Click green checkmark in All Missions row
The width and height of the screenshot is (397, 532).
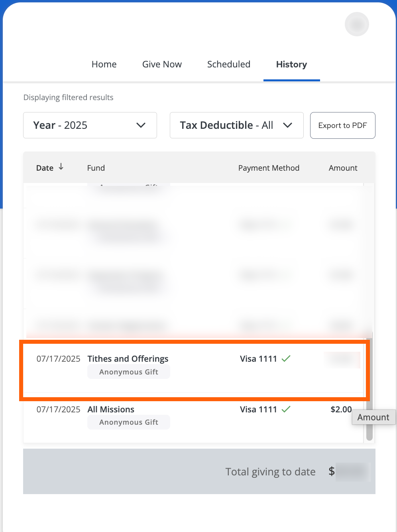[x=286, y=409]
